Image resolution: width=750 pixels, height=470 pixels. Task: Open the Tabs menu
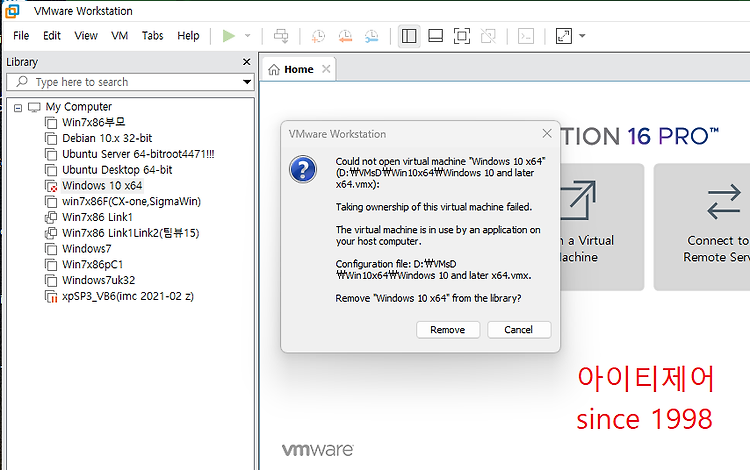153,36
